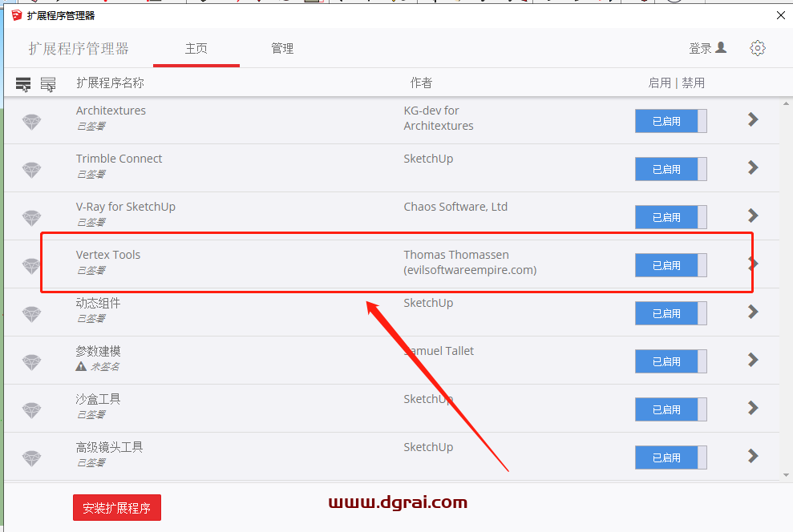
Task: Expand details for V-Ray for SketchUp
Action: (x=753, y=216)
